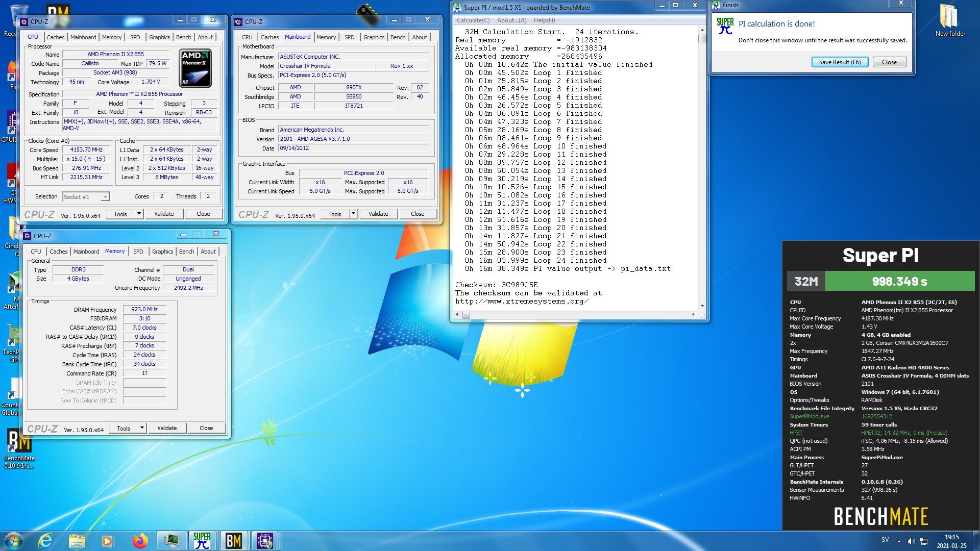Open Calculate(C) menu in Super PI
Screen dimensions: 980x551
pos(473,20)
